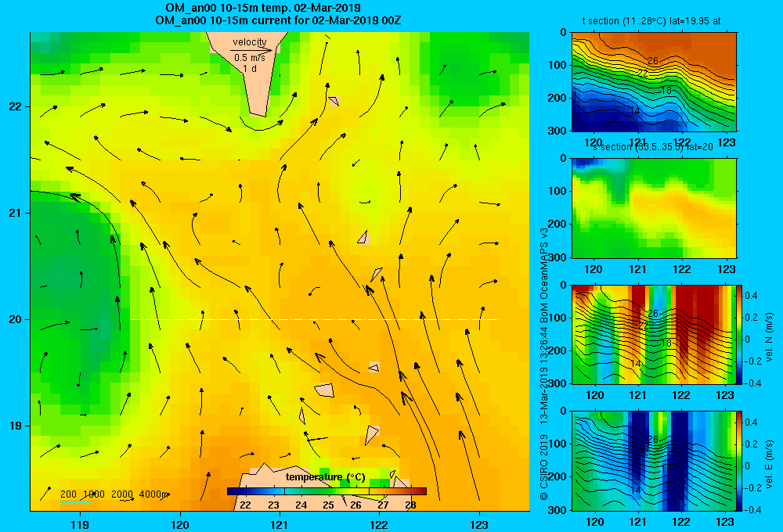Click the 'temperature (°C)' color bar label
Screen dimensions: 783x532
pyautogui.click(x=325, y=477)
